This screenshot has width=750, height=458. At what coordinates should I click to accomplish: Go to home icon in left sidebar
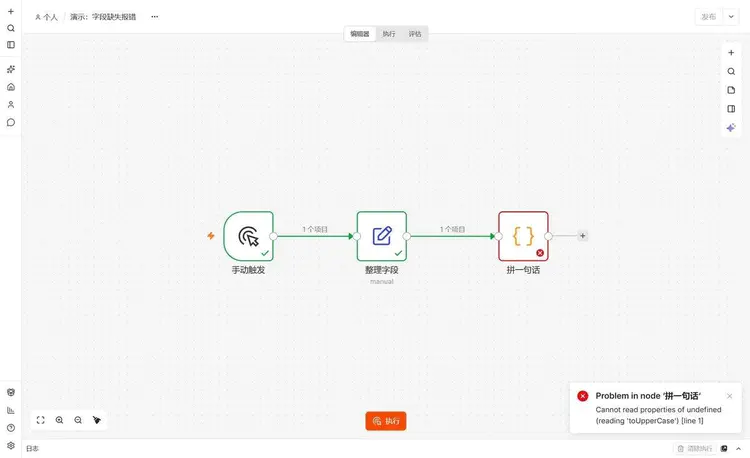(11, 87)
